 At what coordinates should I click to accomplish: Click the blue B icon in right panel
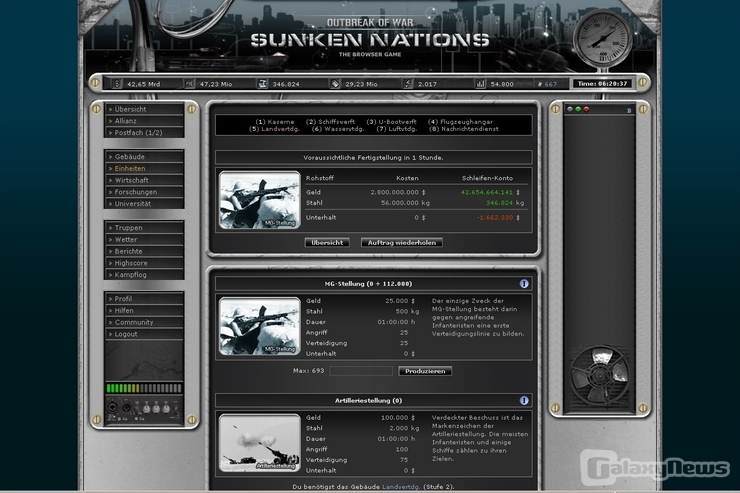click(629, 110)
